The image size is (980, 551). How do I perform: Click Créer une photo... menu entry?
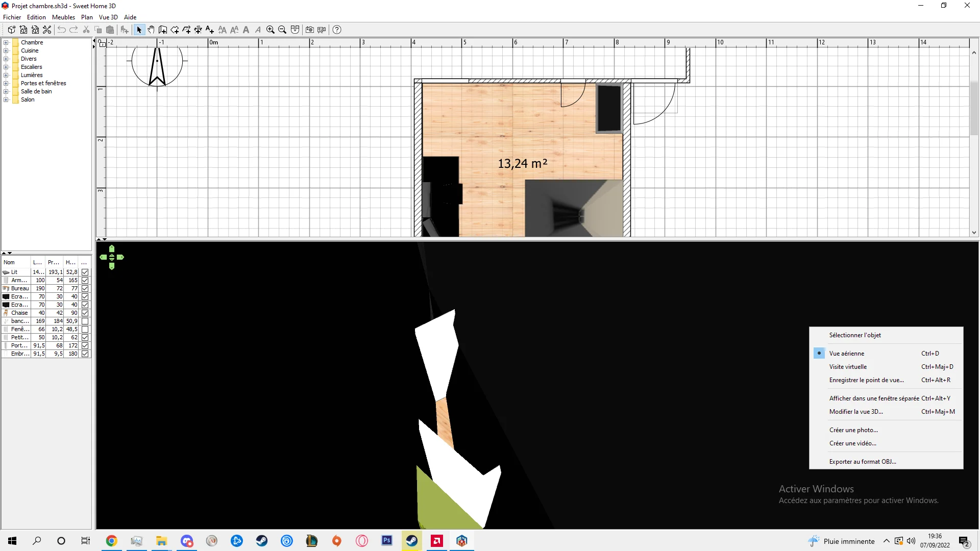(853, 430)
